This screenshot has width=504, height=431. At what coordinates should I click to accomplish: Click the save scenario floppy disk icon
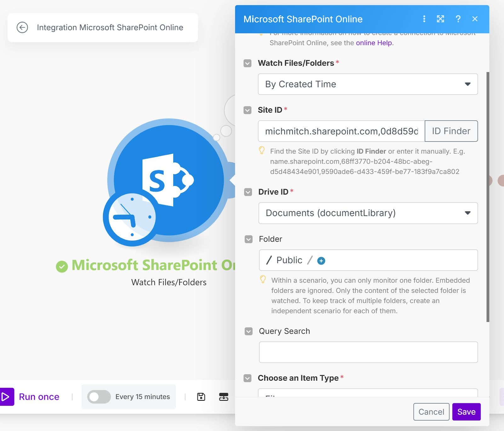[x=201, y=397]
